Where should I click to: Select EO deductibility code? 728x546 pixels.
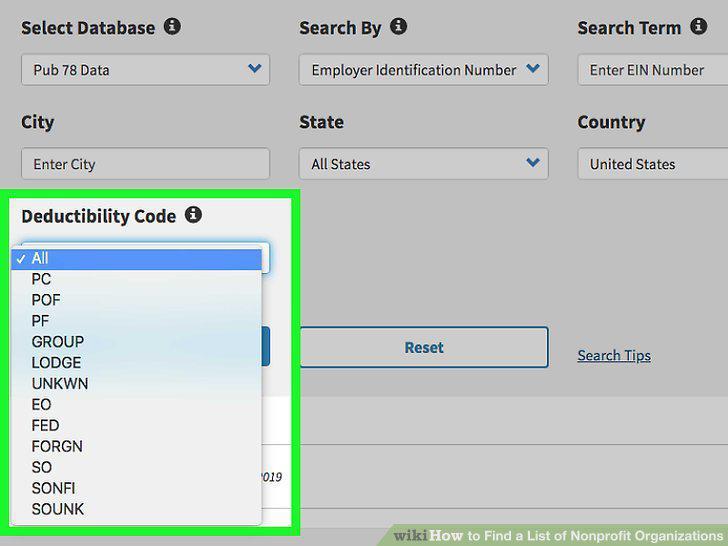[x=136, y=405]
